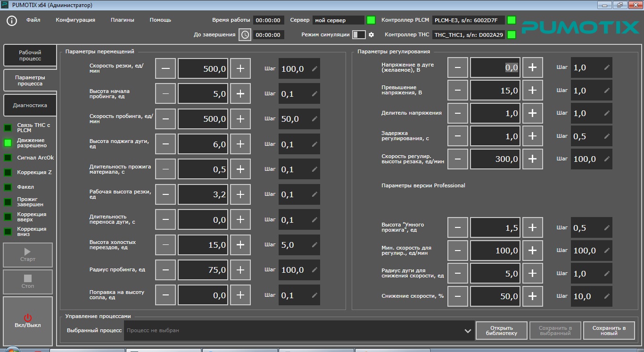Click the Сигнал ArcOk indicator light

pos(8,158)
